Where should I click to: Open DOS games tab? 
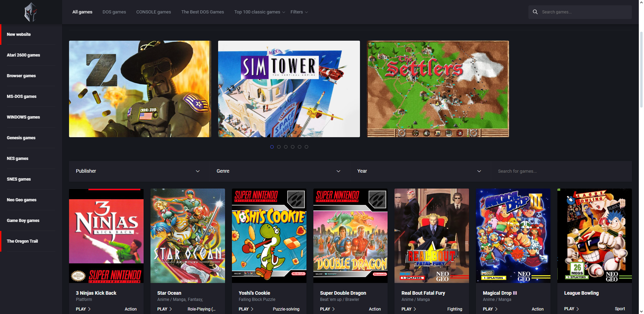pyautogui.click(x=114, y=12)
